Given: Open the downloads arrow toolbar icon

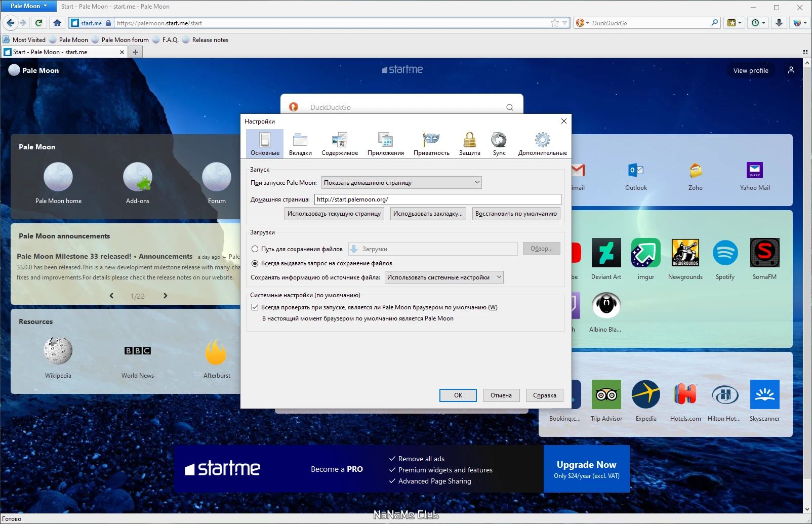Looking at the screenshot, I should tap(779, 23).
